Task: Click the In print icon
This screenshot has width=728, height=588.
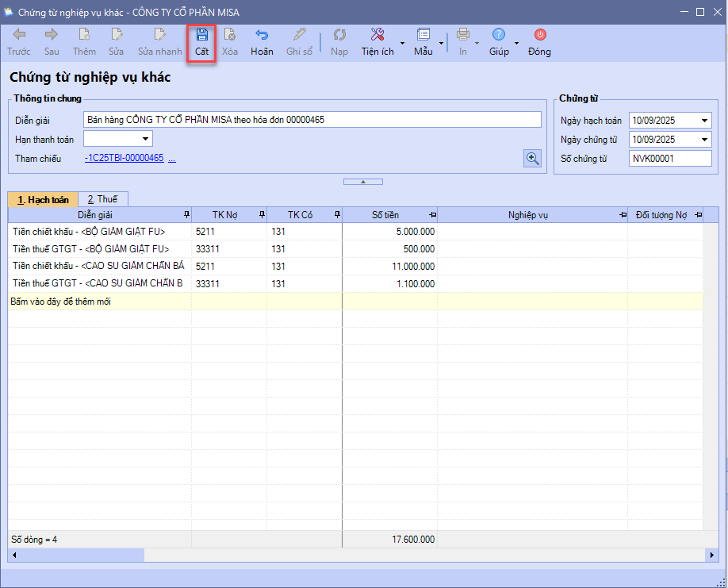Action: click(x=462, y=35)
